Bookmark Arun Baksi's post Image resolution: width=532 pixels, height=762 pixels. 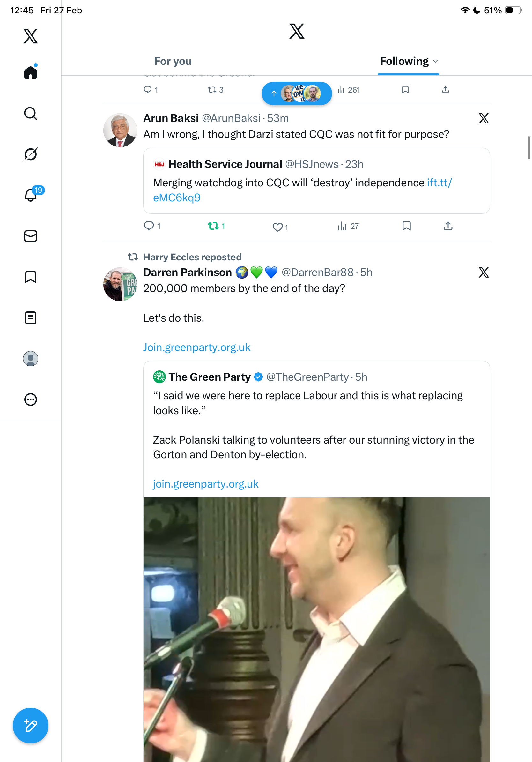[x=406, y=226]
